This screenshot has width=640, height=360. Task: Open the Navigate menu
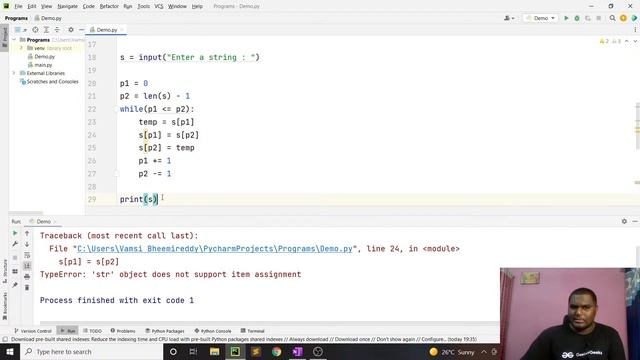(67, 6)
